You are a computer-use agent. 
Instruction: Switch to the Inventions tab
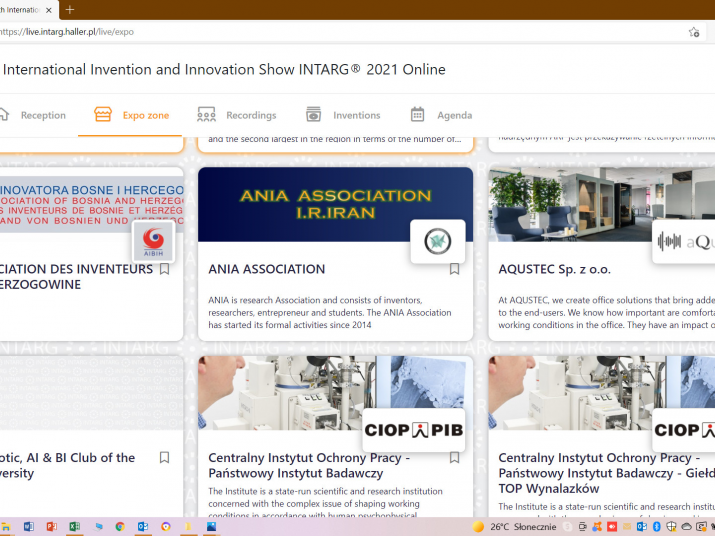point(343,115)
